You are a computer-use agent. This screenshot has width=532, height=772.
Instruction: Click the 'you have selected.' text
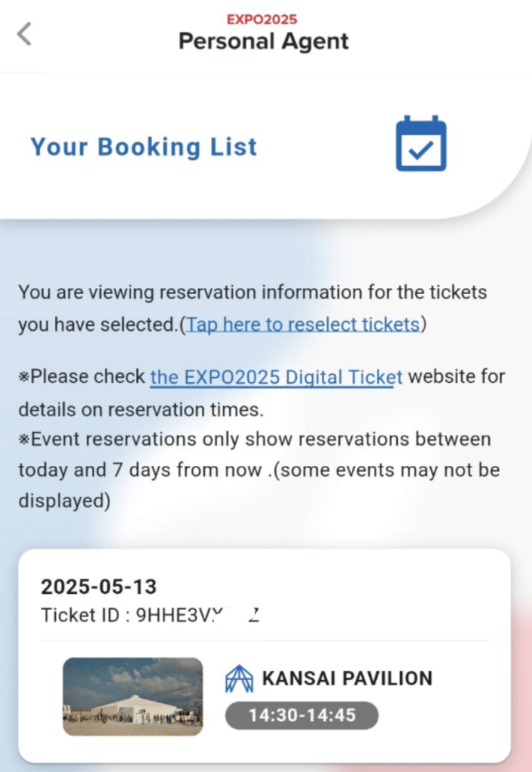coord(98,324)
